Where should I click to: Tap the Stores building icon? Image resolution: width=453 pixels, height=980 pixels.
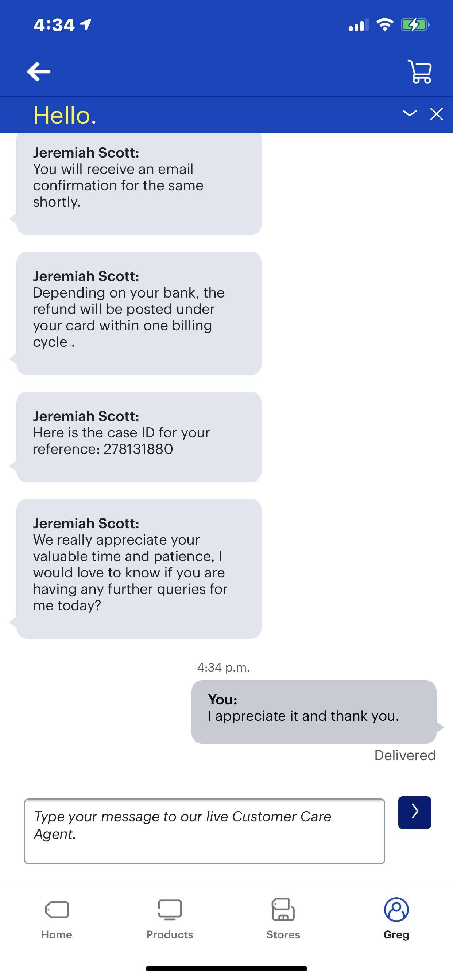(x=283, y=910)
